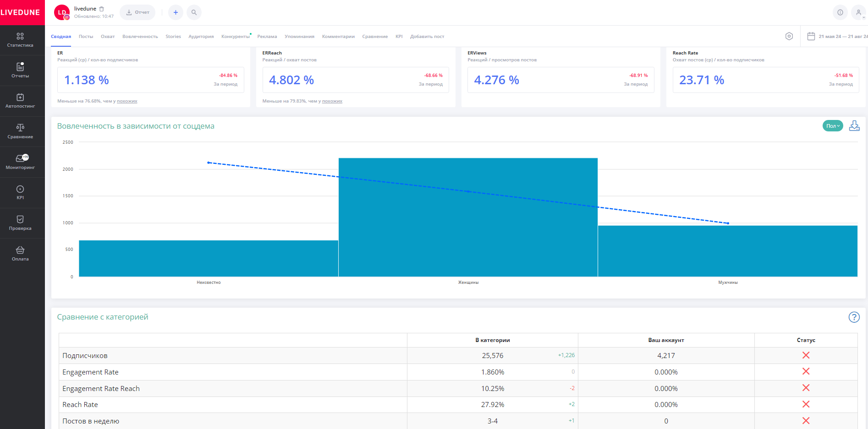Screen dimensions: 868x429
Task: Click red X status for Постов в неделю
Action: coord(806,421)
